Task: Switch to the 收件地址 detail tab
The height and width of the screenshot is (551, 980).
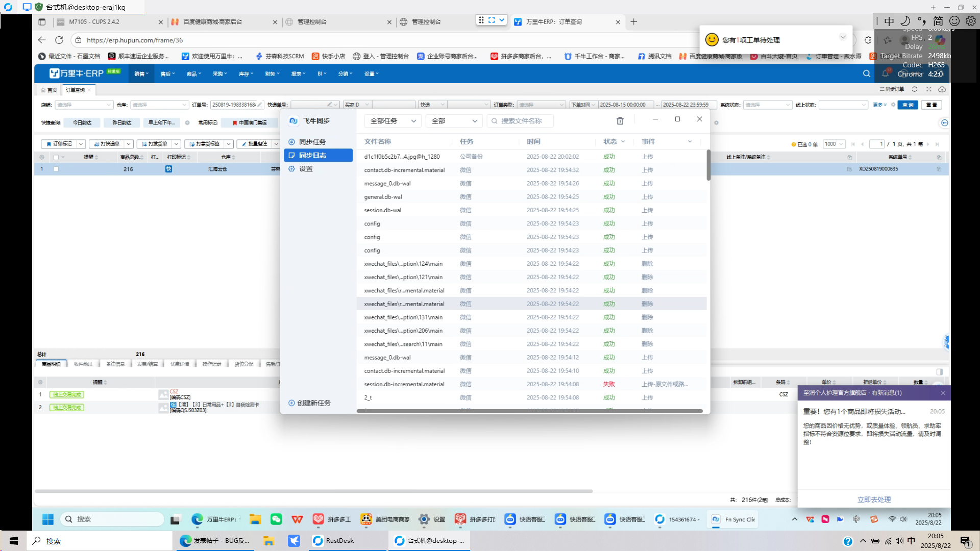Action: [83, 364]
